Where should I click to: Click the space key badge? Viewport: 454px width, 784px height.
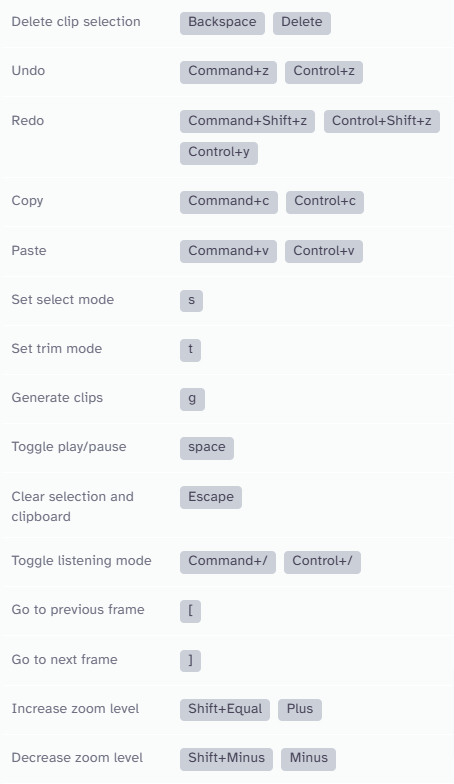coord(206,448)
